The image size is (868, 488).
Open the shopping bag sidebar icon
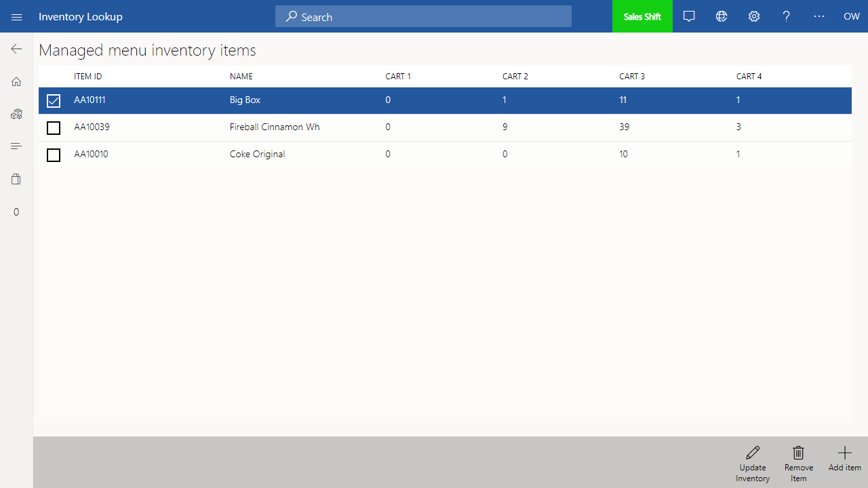(16, 179)
